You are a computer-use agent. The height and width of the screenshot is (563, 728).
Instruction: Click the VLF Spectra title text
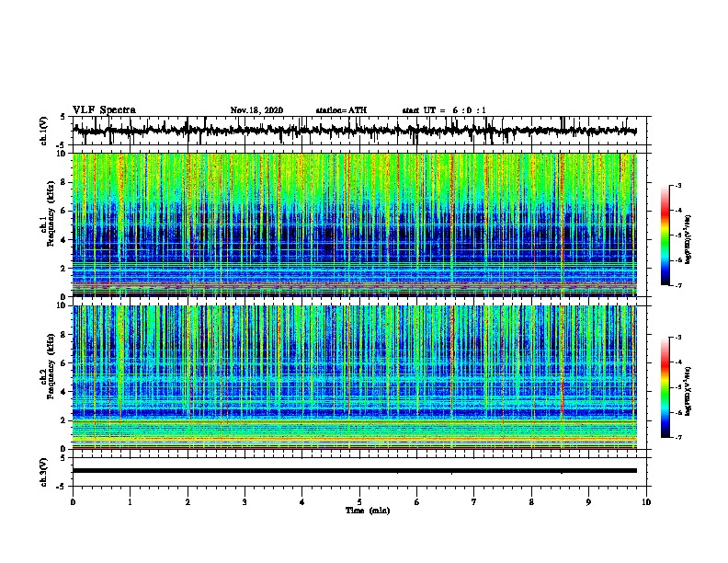click(x=104, y=110)
